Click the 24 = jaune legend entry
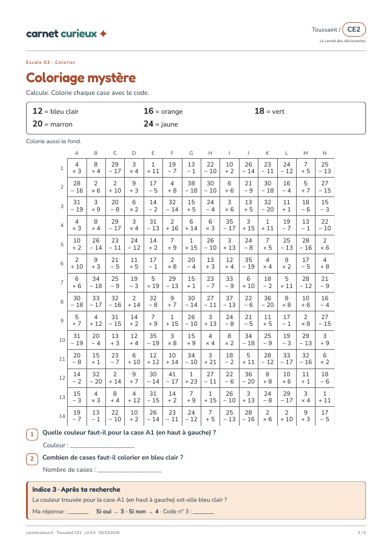The height and width of the screenshot is (555, 392). (x=161, y=124)
